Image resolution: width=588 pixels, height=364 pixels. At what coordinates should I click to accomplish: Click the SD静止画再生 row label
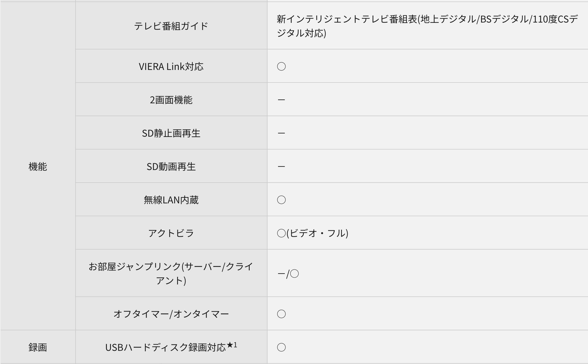pyautogui.click(x=171, y=133)
